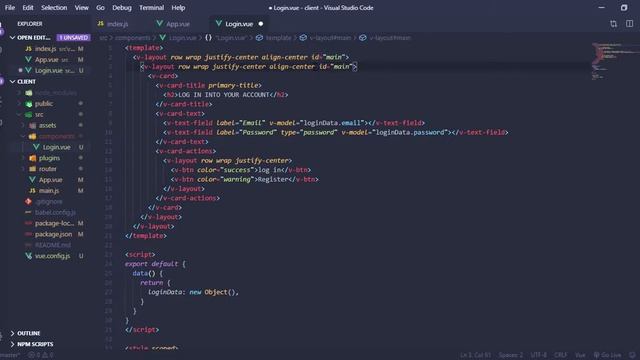This screenshot has height=360, width=640.
Task: Click the JS icon beside main.js in the tree
Action: 32,191
